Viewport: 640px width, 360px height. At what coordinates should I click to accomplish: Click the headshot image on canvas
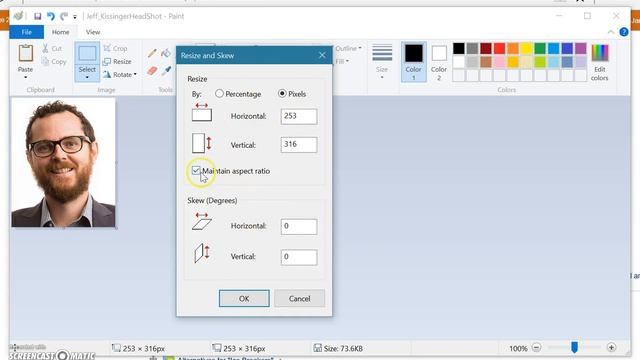point(63,162)
